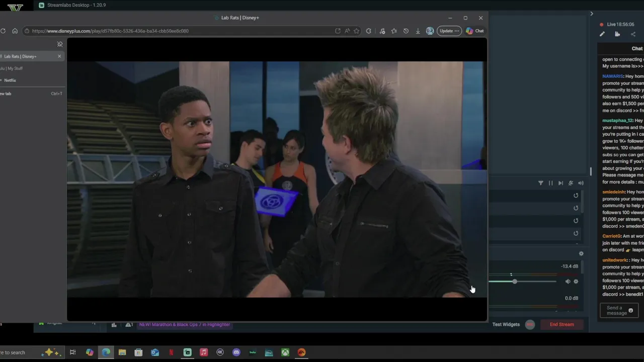This screenshot has width=644, height=362.
Task: Click CarriotG username in chat
Action: click(611, 236)
